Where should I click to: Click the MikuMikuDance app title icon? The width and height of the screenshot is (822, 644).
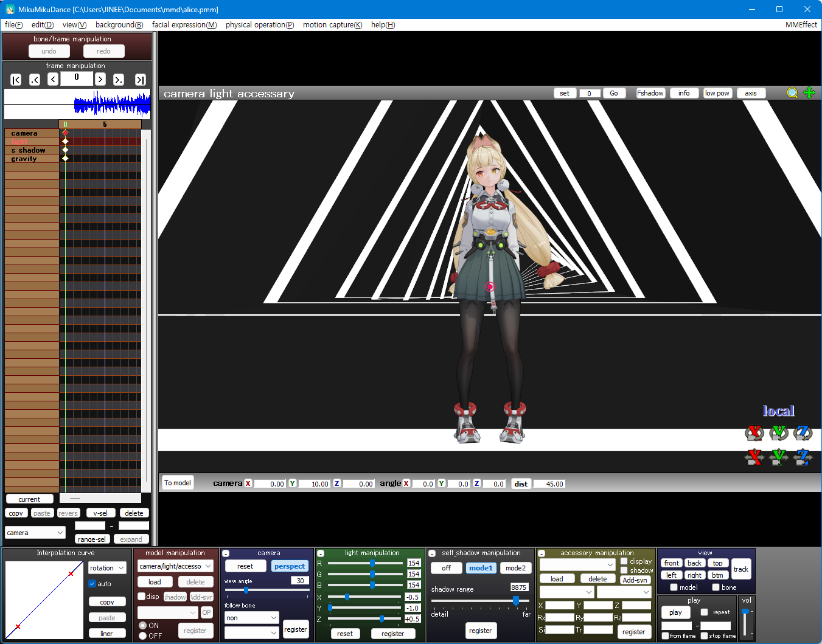point(10,9)
